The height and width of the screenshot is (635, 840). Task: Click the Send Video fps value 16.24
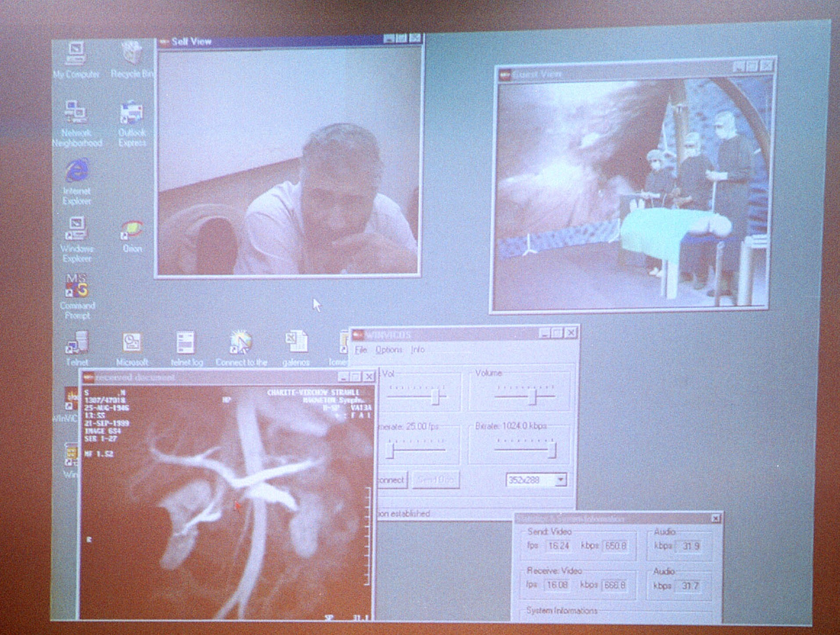pos(558,546)
